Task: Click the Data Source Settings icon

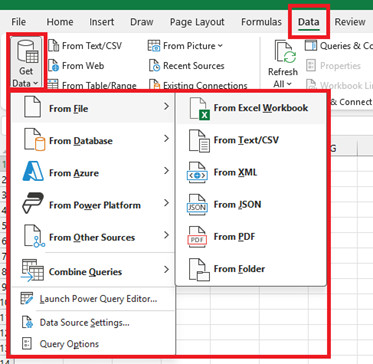Action: [27, 322]
